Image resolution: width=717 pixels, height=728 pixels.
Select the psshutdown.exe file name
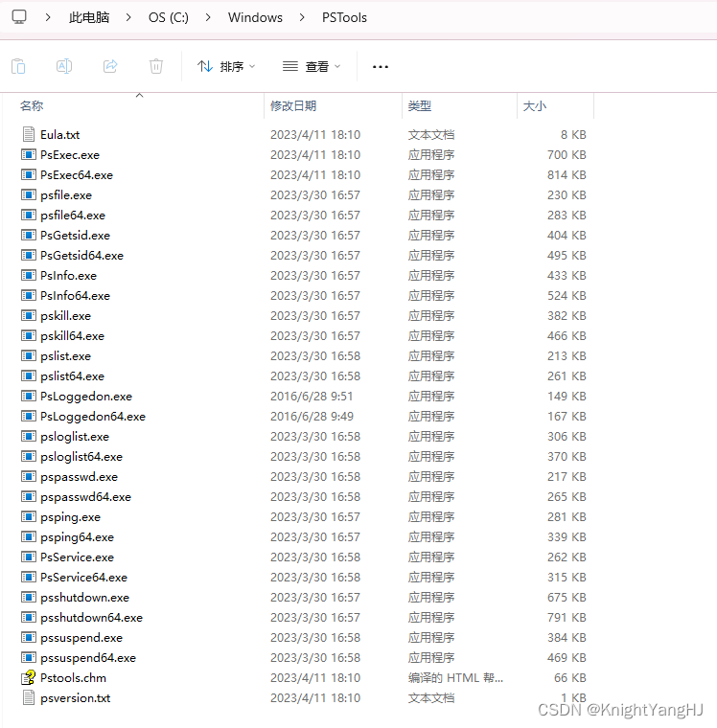(x=84, y=598)
